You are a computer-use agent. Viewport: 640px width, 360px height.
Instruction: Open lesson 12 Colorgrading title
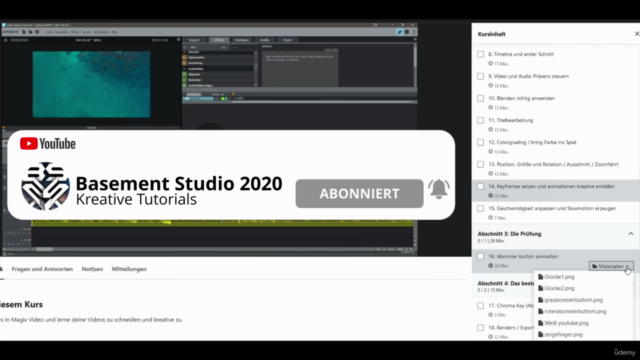coord(532,142)
